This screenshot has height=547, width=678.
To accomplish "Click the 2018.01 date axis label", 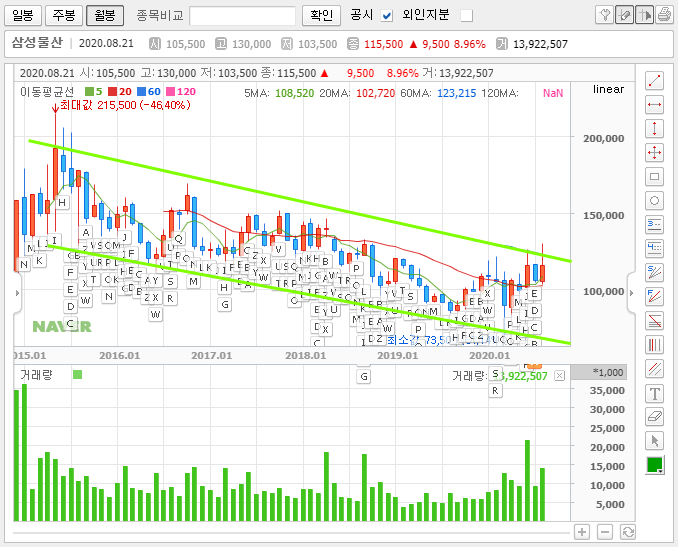I will pyautogui.click(x=305, y=356).
